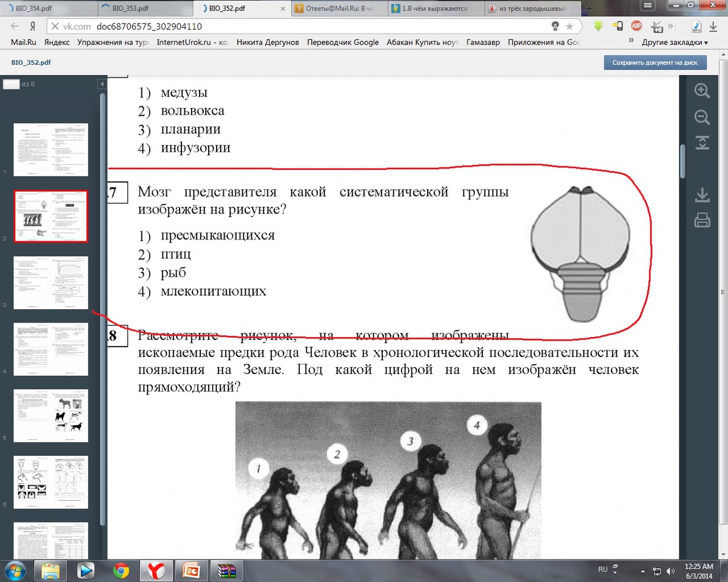
Task: Open the InternetUrok.ru bookmark
Action: (x=192, y=42)
